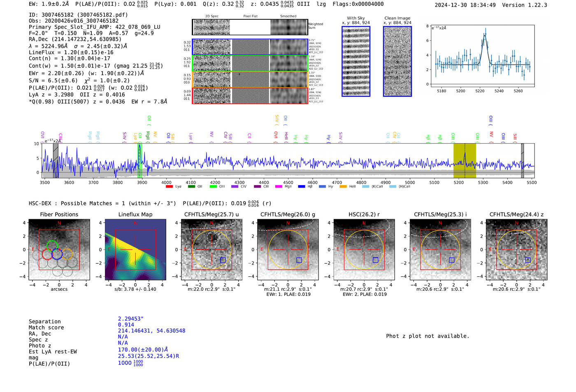This screenshot has width=576, height=392.
Task: Select the CFHTLS/Meg(24.4) z image
Action: (517, 250)
